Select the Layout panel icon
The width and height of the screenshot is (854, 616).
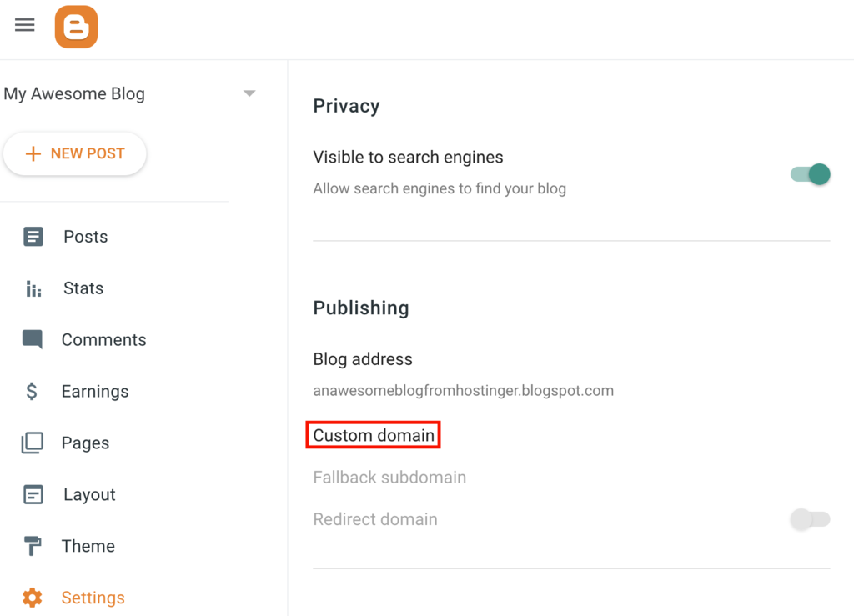click(x=33, y=494)
